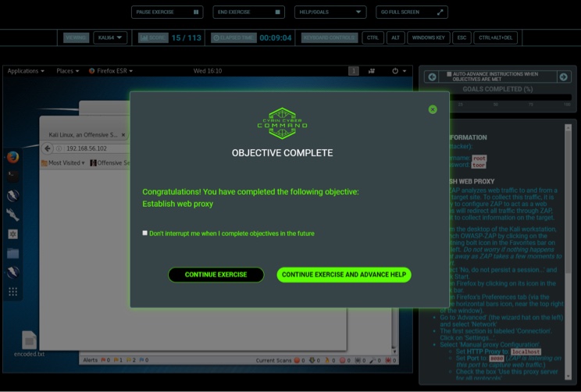Image resolution: width=581 pixels, height=392 pixels.
Task: Send the ALT key control
Action: pos(395,37)
